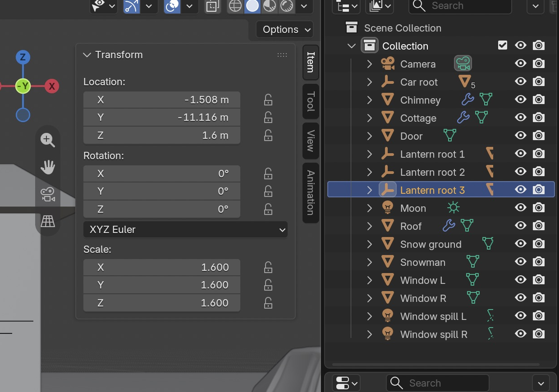The image size is (559, 392).
Task: Click Rotation X value field
Action: pyautogui.click(x=162, y=173)
